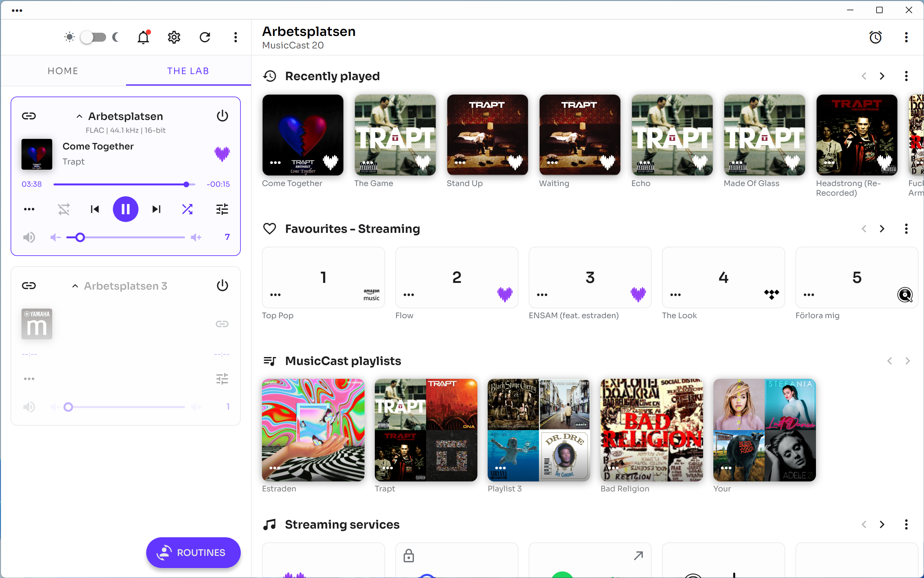Go to next page of MusicCast playlists
Screen dimensions: 924x578
pos(908,361)
